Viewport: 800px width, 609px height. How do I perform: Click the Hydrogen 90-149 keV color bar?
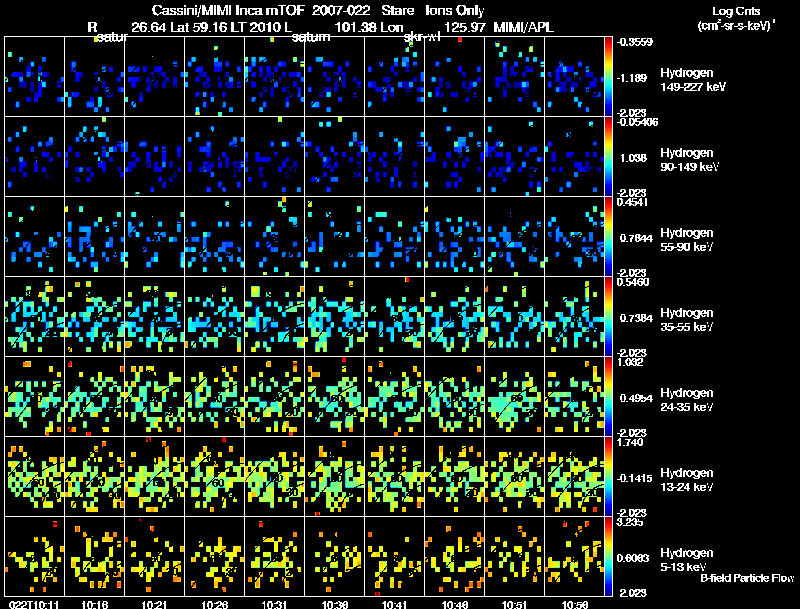[x=608, y=157]
